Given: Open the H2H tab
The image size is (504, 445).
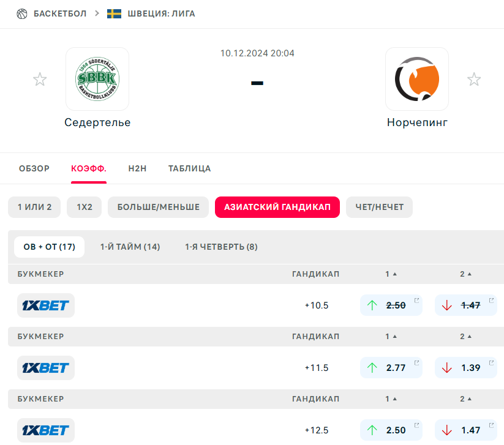Looking at the screenshot, I should (137, 168).
